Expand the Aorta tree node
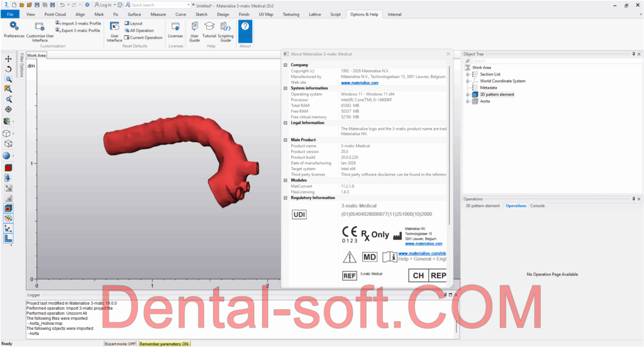 (467, 101)
